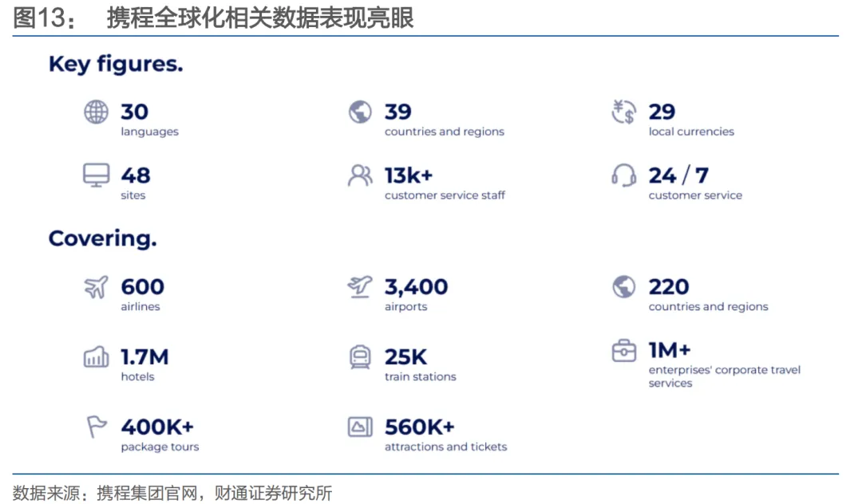Click the number '600'
Image resolution: width=862 pixels, height=504 pixels.
click(x=142, y=287)
